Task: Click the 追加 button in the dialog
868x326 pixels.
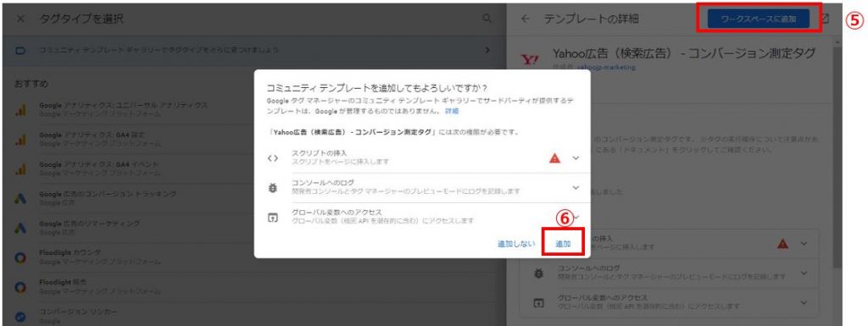Action: tap(563, 243)
